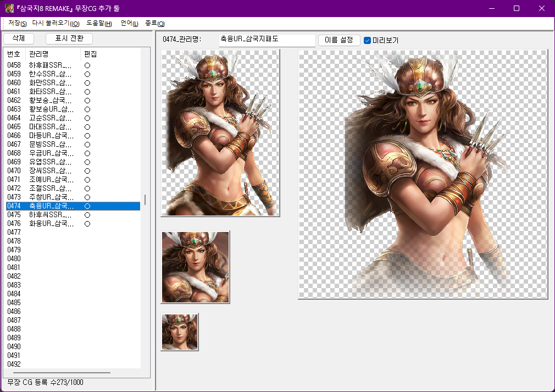Select empty slot 0480

click(73, 258)
